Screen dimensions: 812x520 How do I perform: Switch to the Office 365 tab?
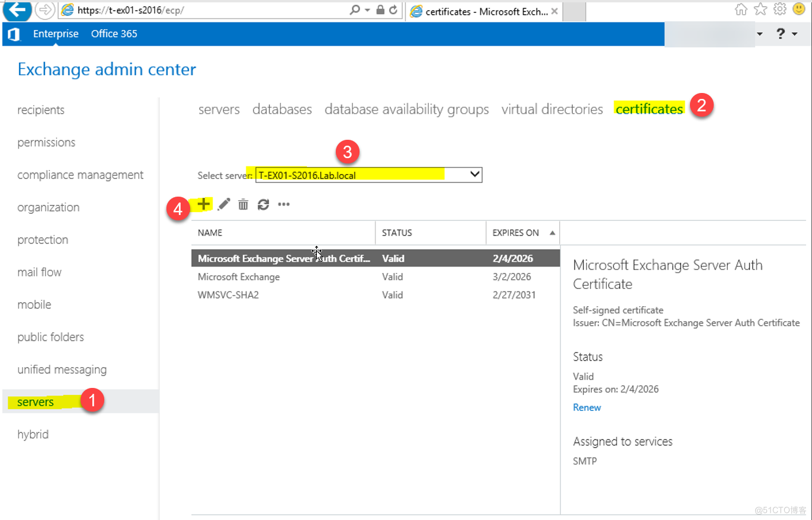tap(114, 34)
